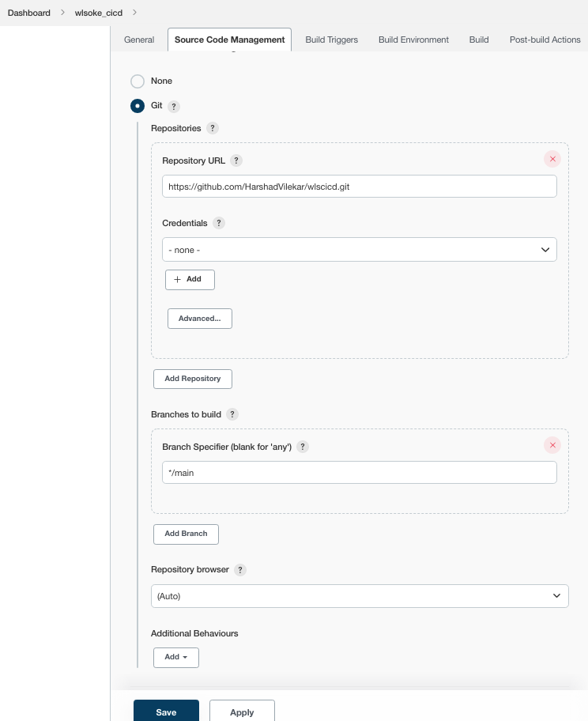
Task: Open Branches to build help icon
Action: click(232, 414)
